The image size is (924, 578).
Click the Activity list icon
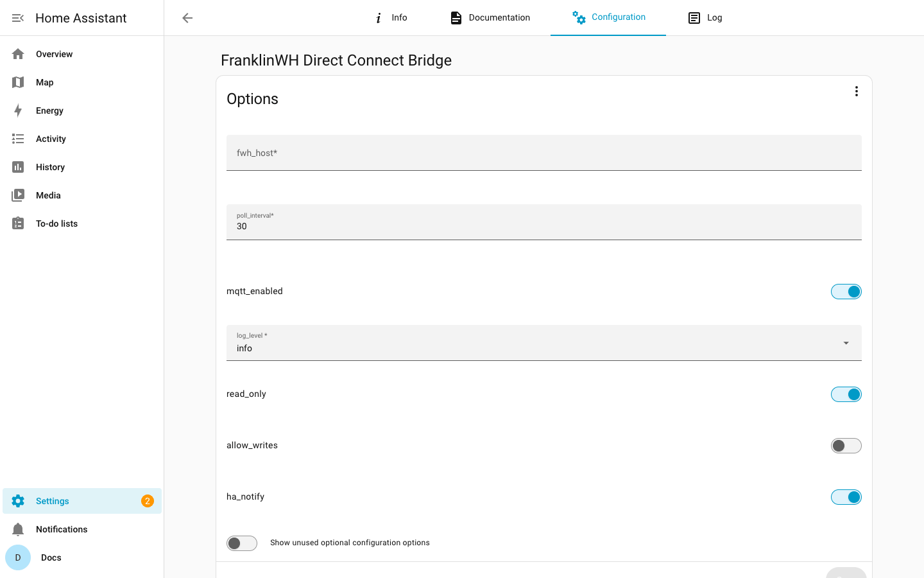click(18, 139)
